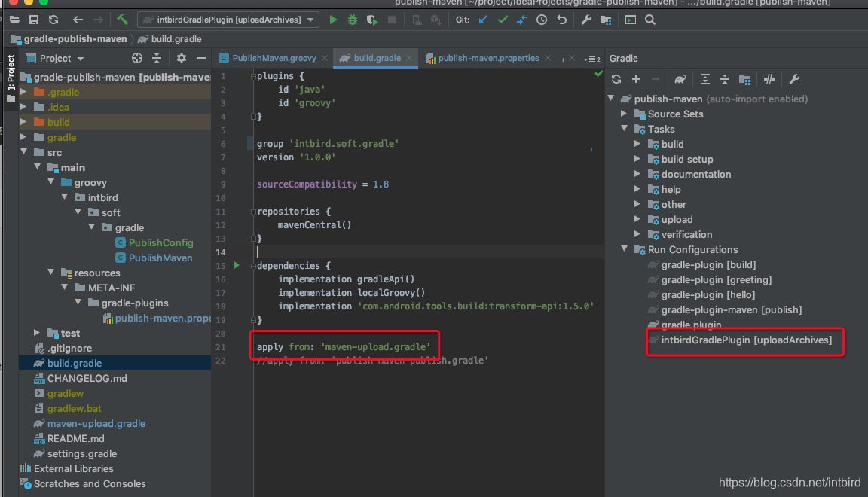Add a Gradle project with plus icon
The height and width of the screenshot is (497, 868).
[636, 79]
